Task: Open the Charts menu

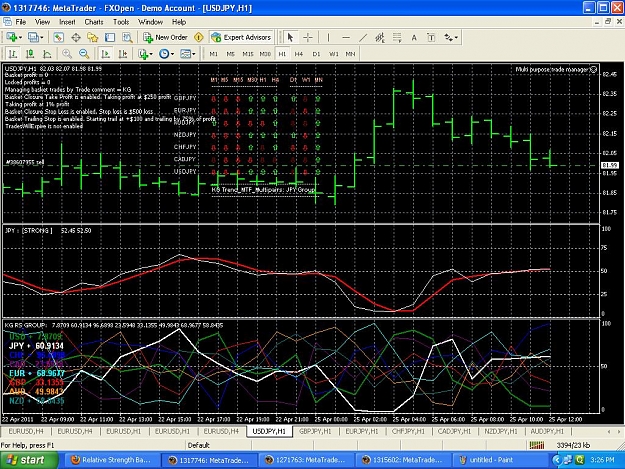Action: coord(94,22)
